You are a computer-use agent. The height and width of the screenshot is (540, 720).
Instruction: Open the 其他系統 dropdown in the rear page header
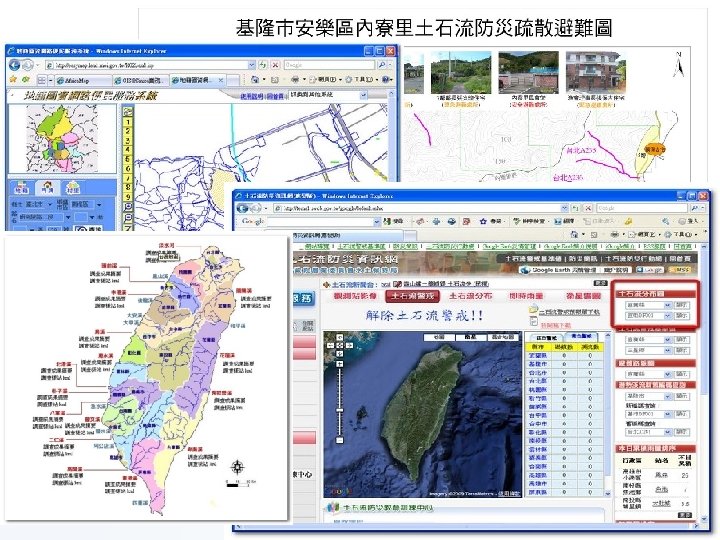pyautogui.click(x=363, y=95)
